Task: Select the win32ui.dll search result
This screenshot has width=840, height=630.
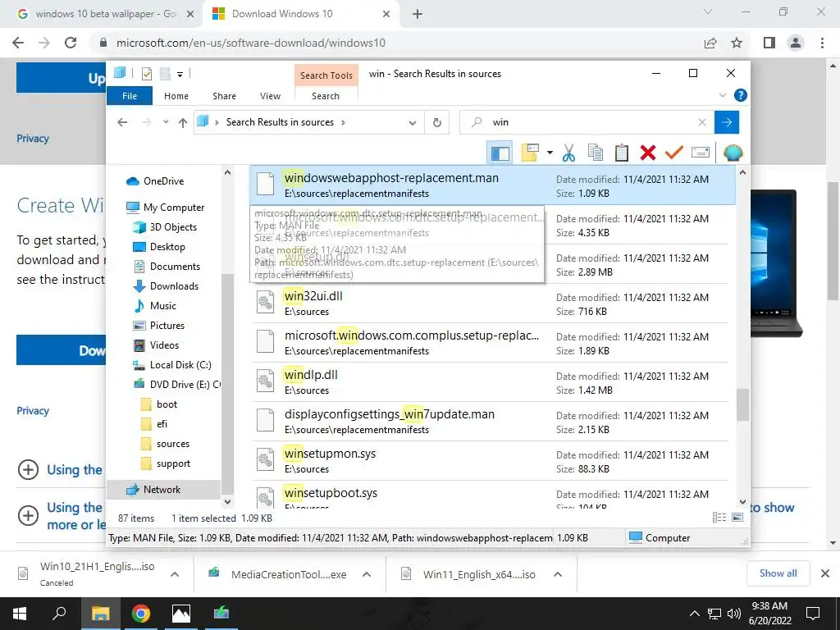Action: tap(491, 304)
